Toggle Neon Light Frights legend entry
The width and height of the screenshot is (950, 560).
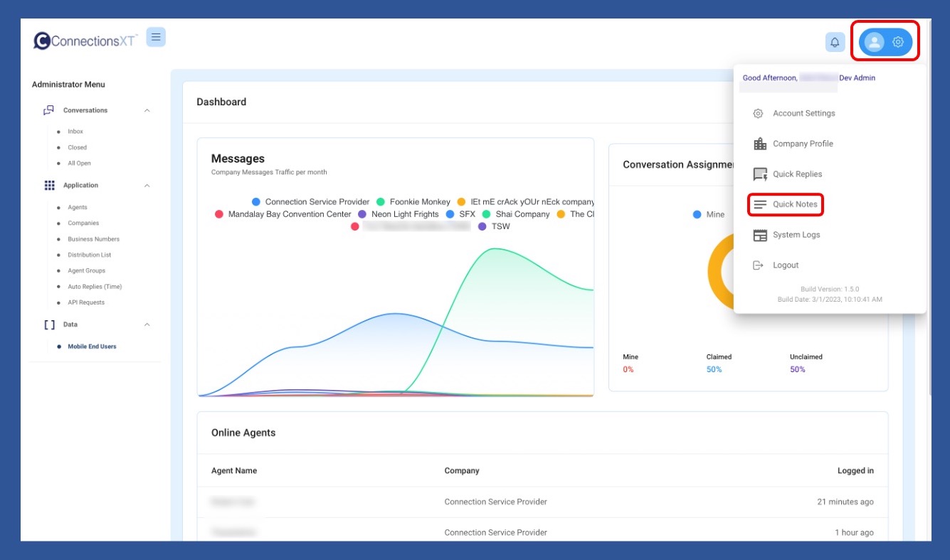click(x=398, y=214)
